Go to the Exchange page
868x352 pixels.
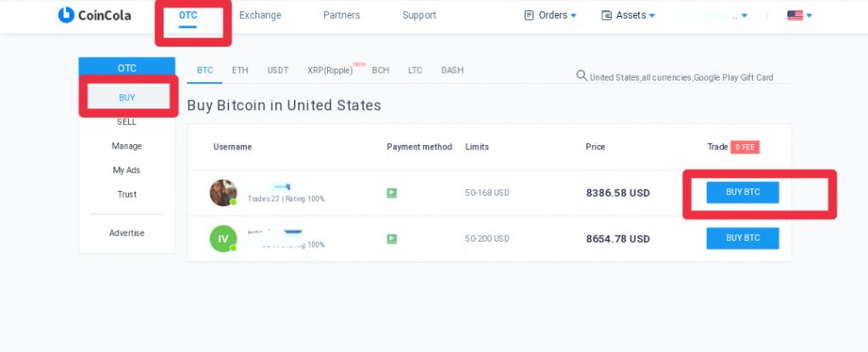coord(259,15)
